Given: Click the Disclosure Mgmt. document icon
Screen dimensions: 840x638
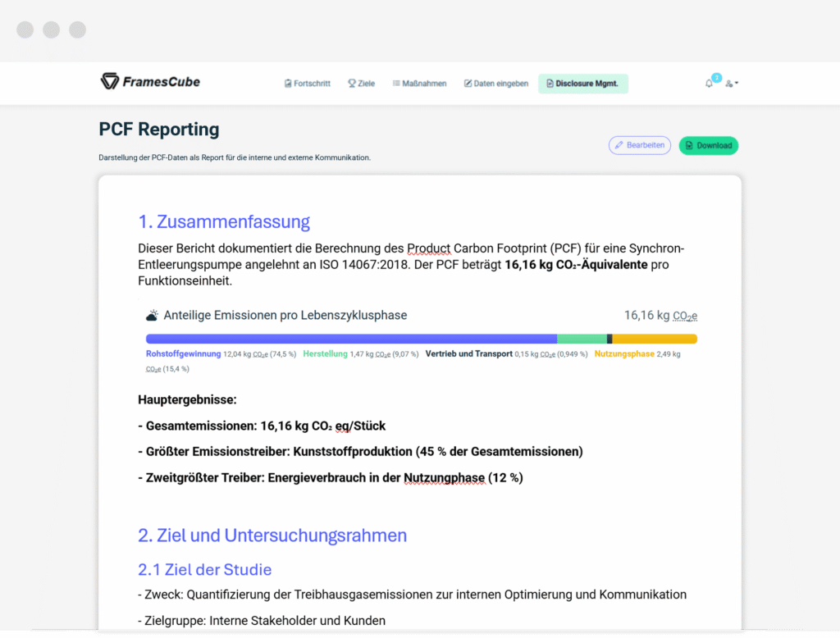Looking at the screenshot, I should [x=550, y=84].
